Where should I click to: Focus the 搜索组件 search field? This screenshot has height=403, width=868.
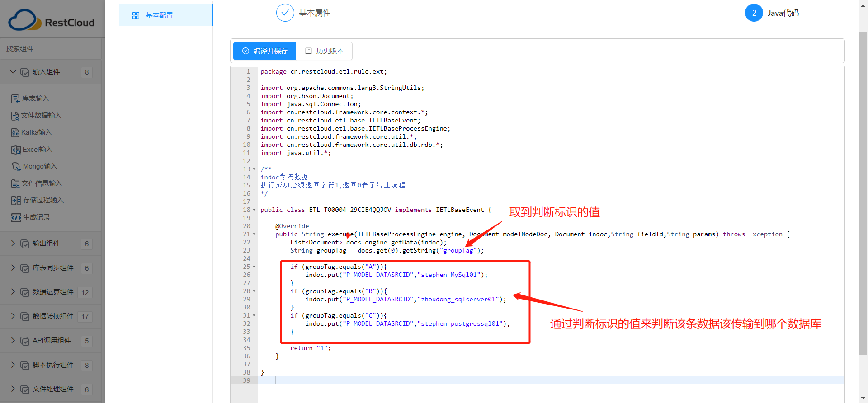[51, 49]
